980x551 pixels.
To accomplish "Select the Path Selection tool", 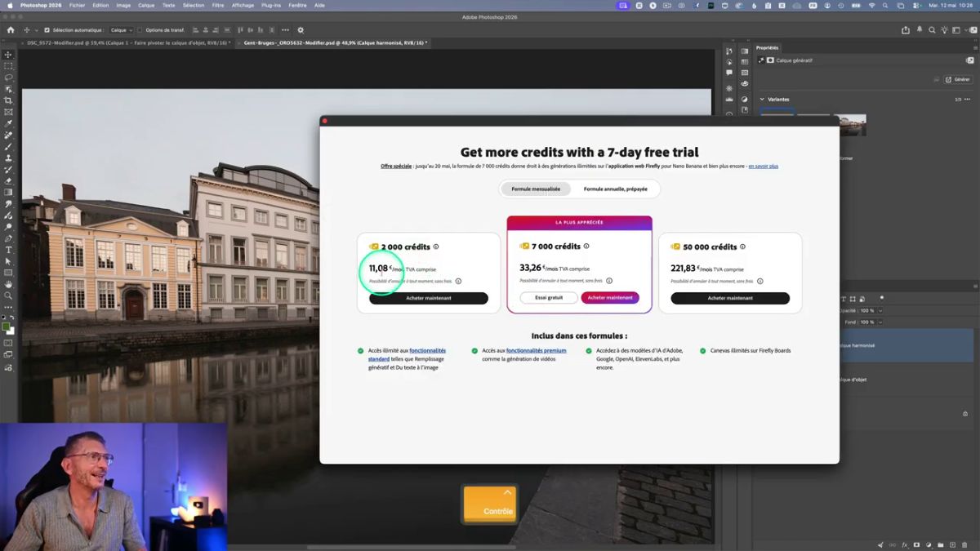I will pos(8,261).
